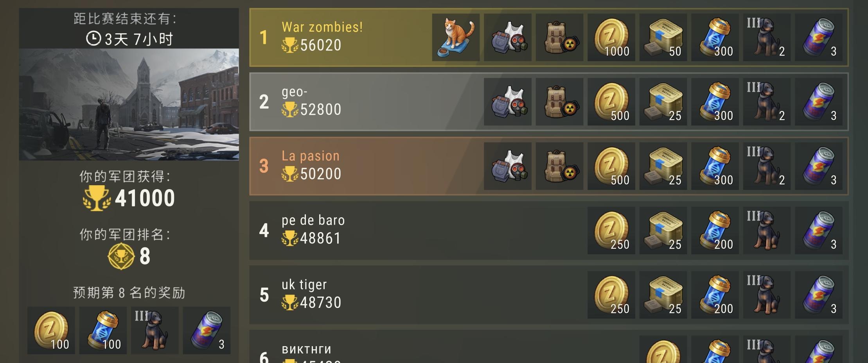Image resolution: width=868 pixels, height=363 pixels.
Task: Open the clothing and gas mask reward of La pasion
Action: pos(508,166)
